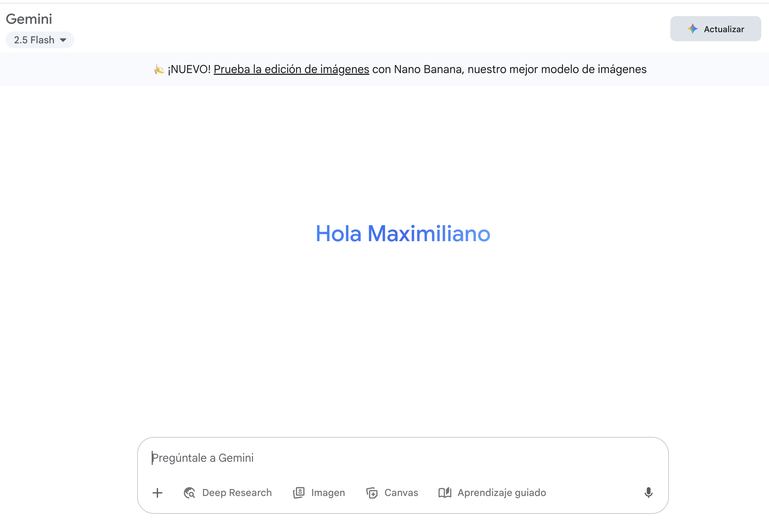Click the Aprendizaje guiado book icon

coord(445,493)
